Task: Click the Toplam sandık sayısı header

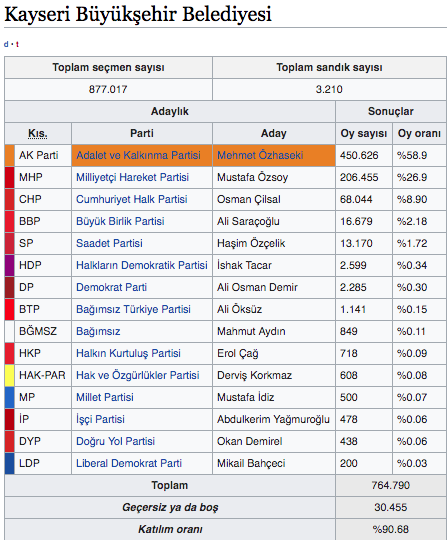Action: tap(330, 68)
